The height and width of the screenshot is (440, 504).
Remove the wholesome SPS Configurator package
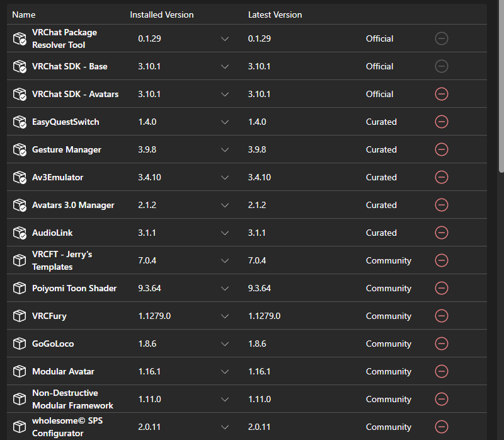(x=442, y=427)
